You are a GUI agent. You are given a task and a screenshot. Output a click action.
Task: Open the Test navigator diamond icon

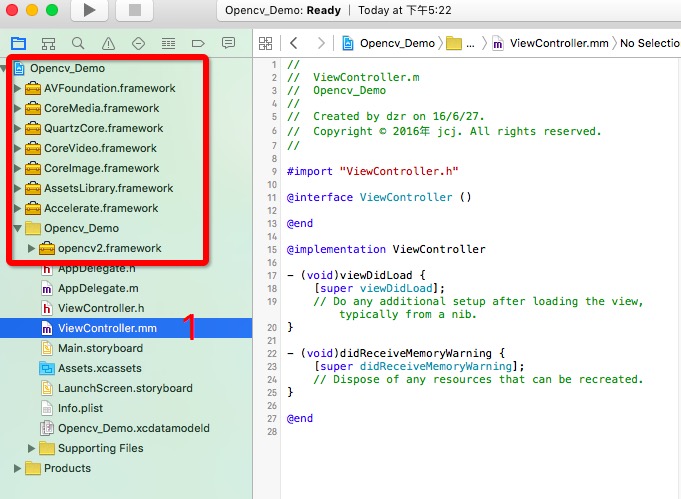138,43
